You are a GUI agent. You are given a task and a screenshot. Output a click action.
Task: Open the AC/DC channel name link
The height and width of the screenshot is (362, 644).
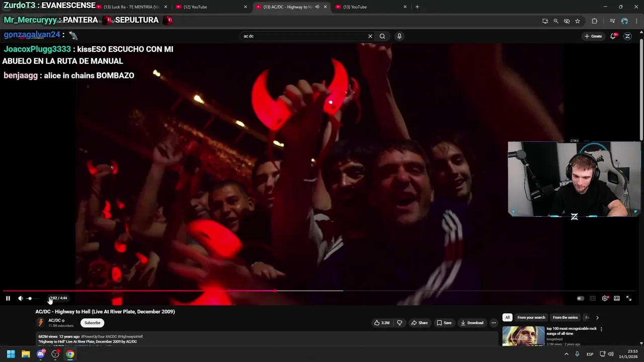[x=54, y=320]
